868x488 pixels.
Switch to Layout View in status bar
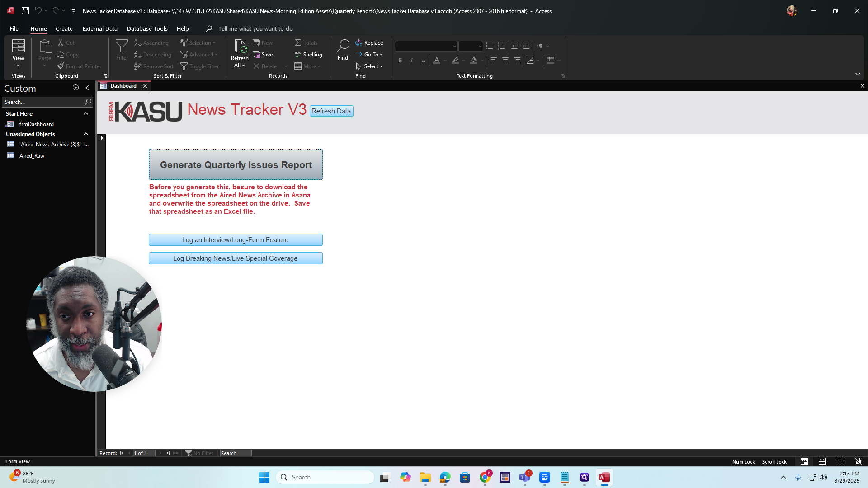[840, 461]
